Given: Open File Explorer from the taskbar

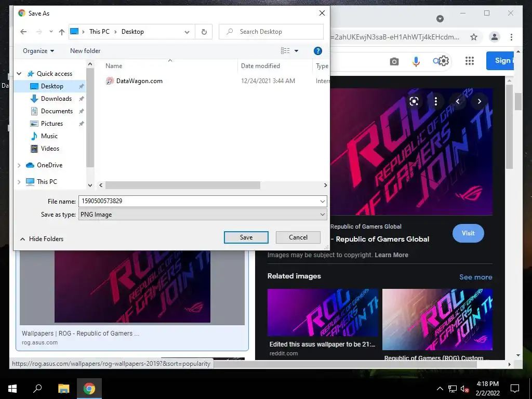Looking at the screenshot, I should tap(63, 389).
